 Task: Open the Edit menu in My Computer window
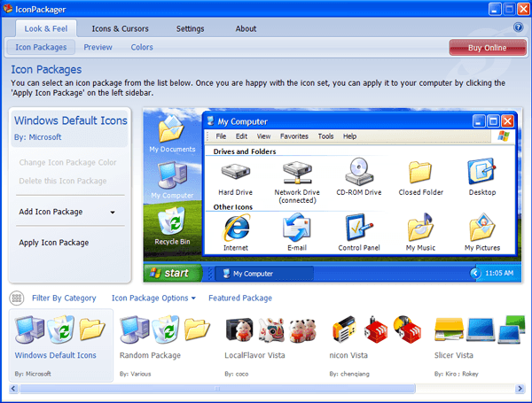click(241, 136)
